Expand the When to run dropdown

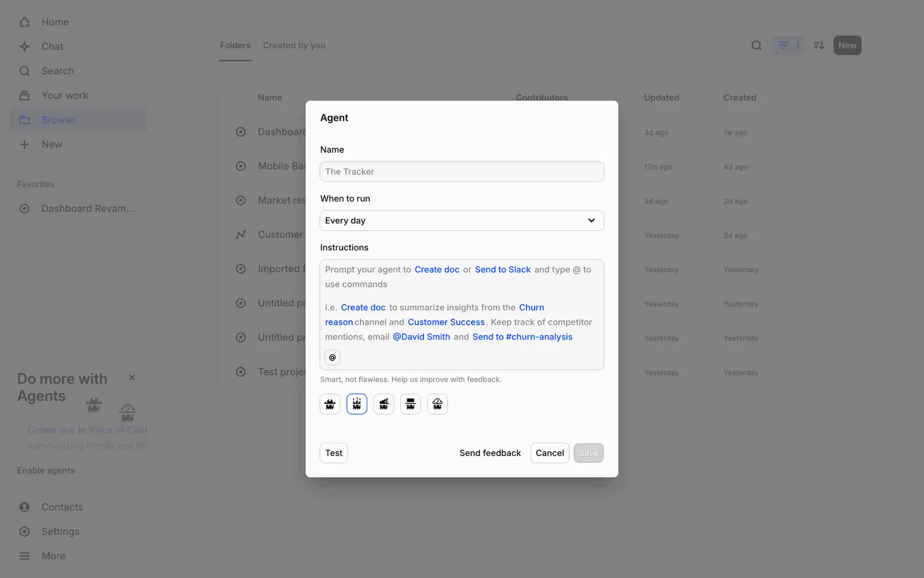pyautogui.click(x=462, y=221)
